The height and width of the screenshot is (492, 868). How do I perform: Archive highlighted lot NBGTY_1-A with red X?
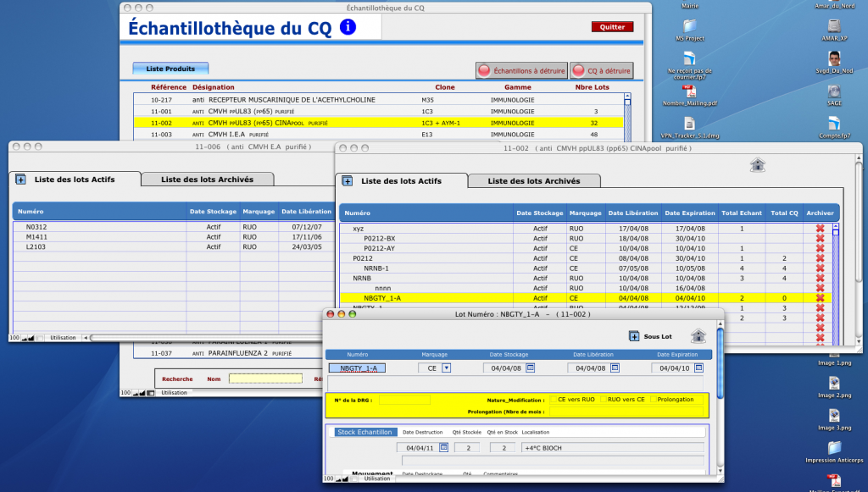coord(820,298)
